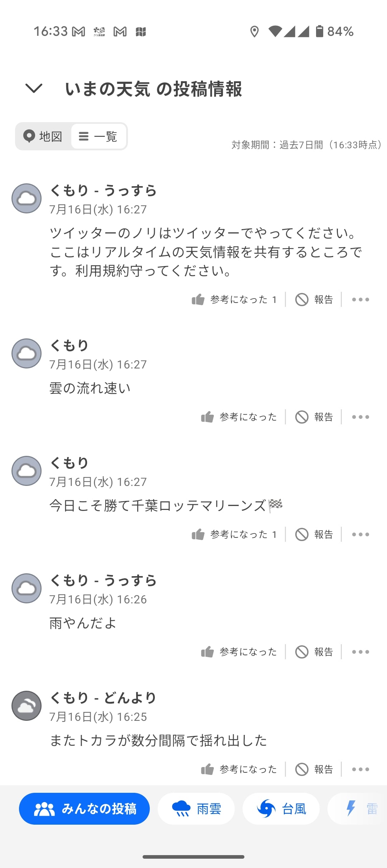387x868 pixels.
Task: Switch to the 雨雲 rain cloud tab
Action: [x=196, y=809]
